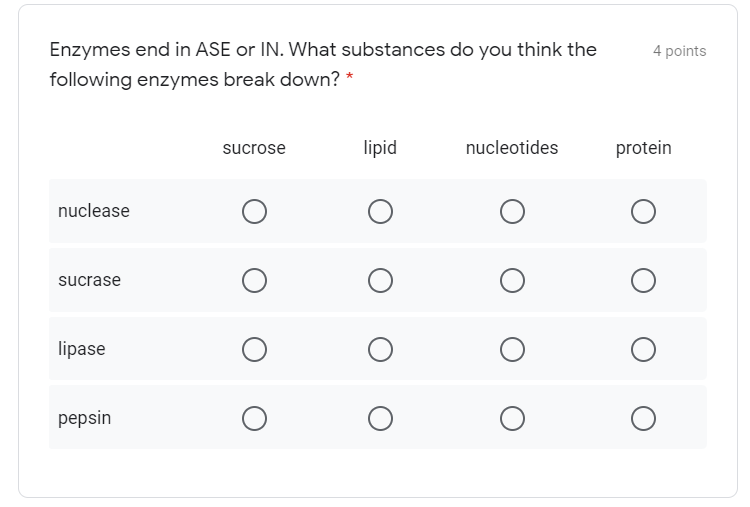Select sucrose for pepsin row
This screenshot has width=750, height=507.
coord(254,417)
